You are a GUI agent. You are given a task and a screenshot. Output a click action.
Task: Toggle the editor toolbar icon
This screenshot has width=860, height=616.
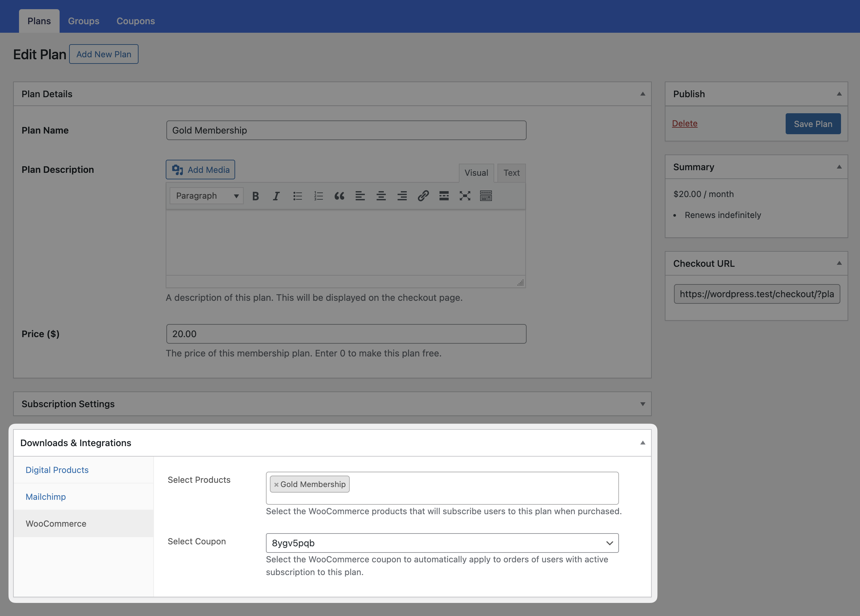click(x=486, y=196)
